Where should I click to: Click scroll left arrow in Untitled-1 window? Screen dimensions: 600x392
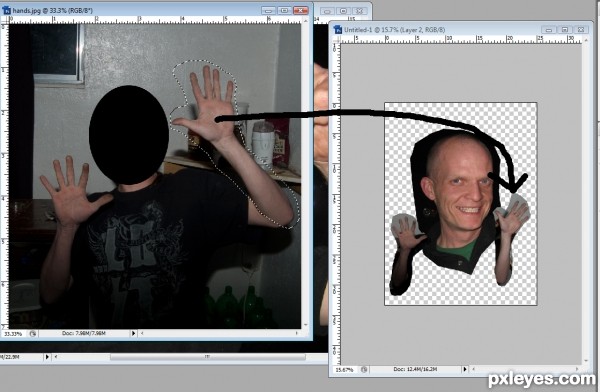click(474, 369)
